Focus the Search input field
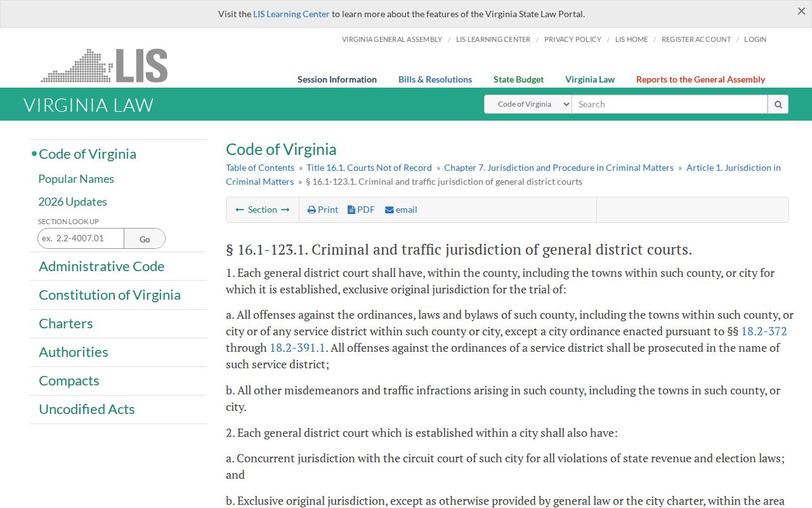The height and width of the screenshot is (508, 812). 669,104
